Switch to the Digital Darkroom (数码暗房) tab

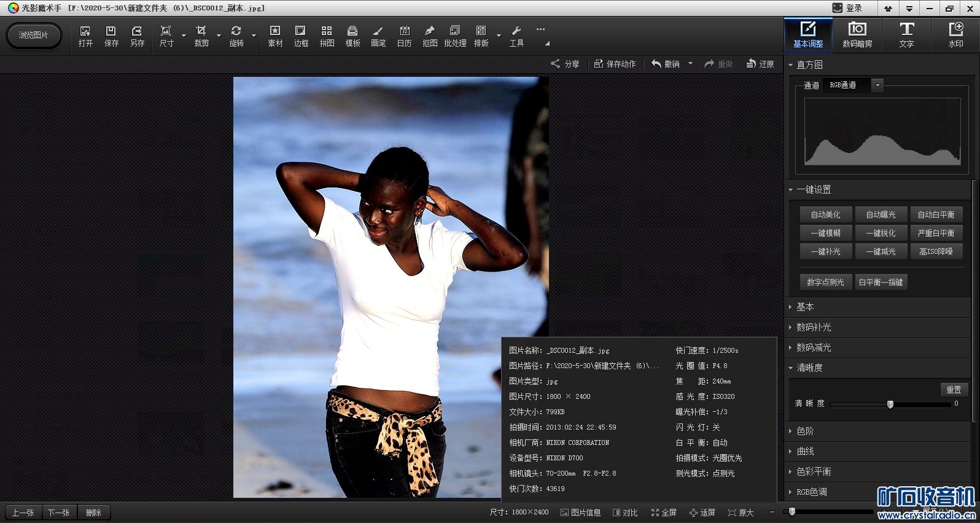tap(857, 34)
